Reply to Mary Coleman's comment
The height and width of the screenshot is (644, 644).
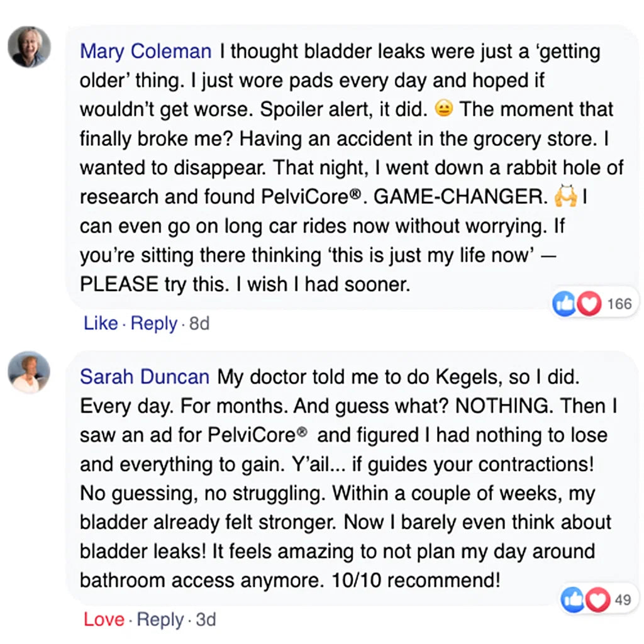[153, 323]
